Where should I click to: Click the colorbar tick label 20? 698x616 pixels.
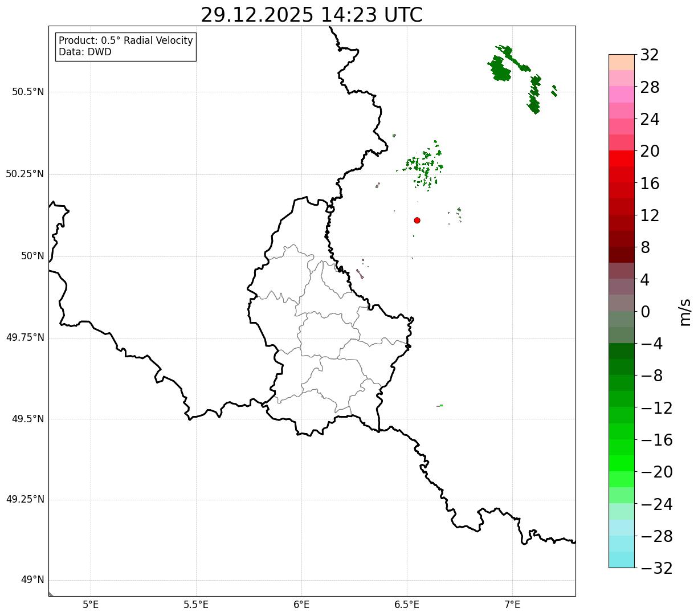pos(650,152)
